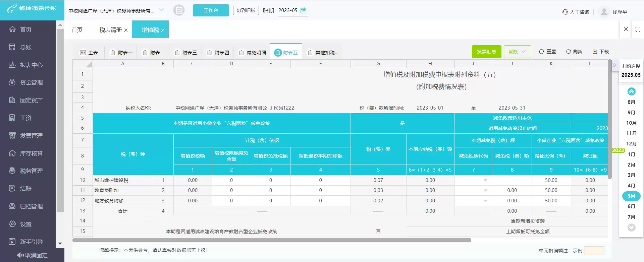Screen dimensions: 644x262
Task: Go to later months with the down arrow
Action: pyautogui.click(x=632, y=227)
